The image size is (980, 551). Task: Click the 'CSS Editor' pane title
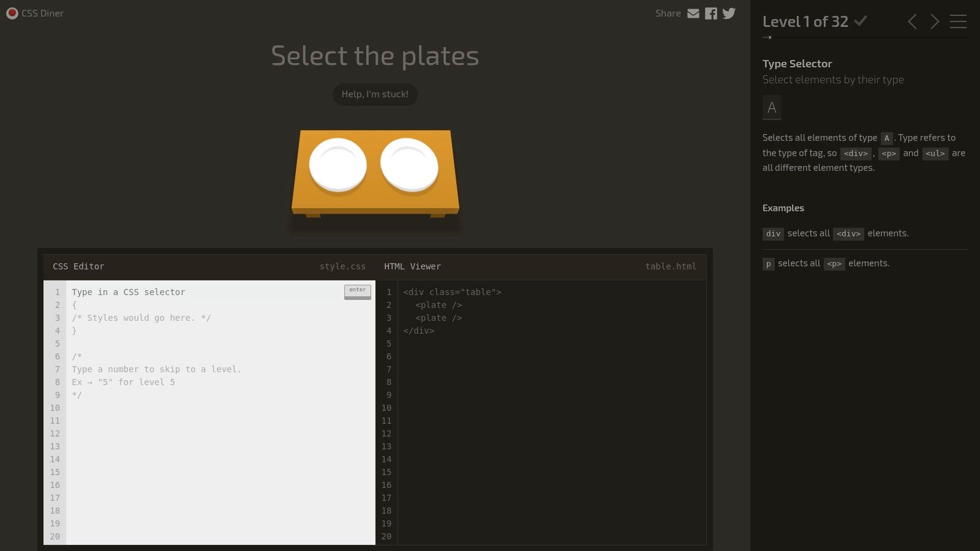(78, 266)
